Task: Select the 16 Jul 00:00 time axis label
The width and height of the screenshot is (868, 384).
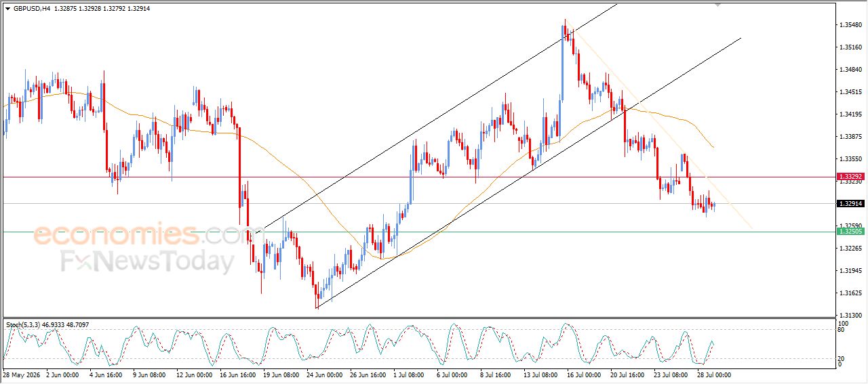Action: coord(583,374)
